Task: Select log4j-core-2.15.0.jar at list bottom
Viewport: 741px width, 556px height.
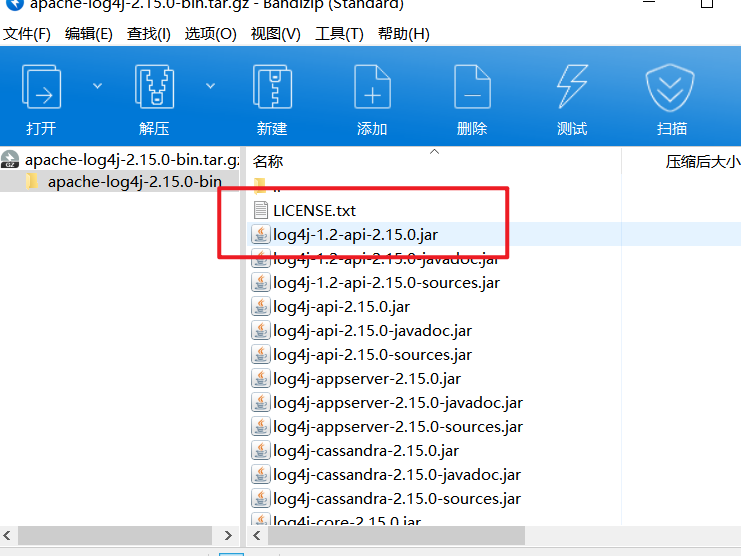Action: [x=347, y=520]
